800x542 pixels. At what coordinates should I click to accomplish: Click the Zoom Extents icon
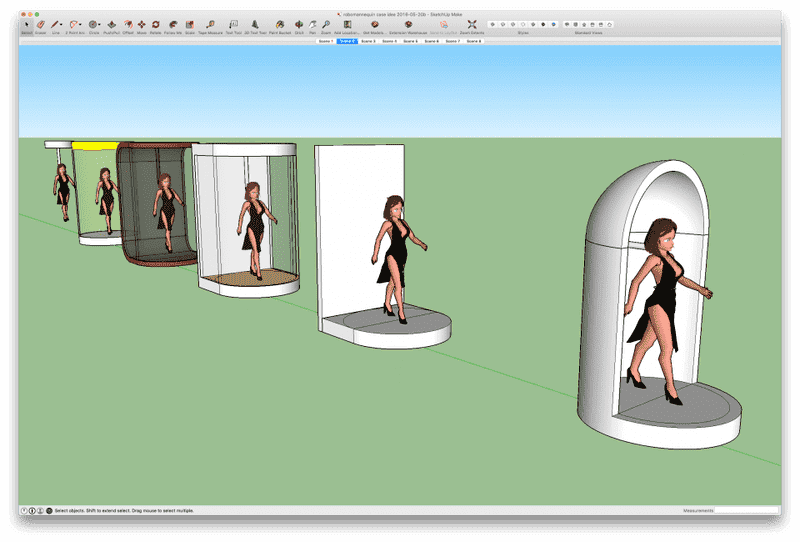pos(472,24)
